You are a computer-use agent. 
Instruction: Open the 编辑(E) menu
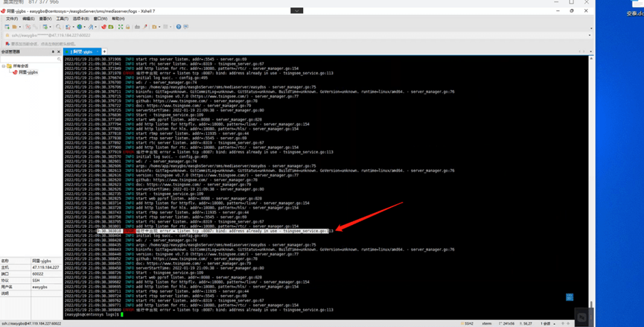point(28,19)
